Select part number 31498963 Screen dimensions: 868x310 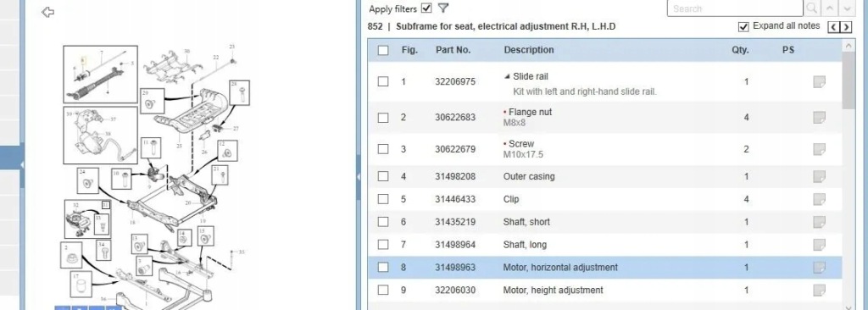pos(455,268)
